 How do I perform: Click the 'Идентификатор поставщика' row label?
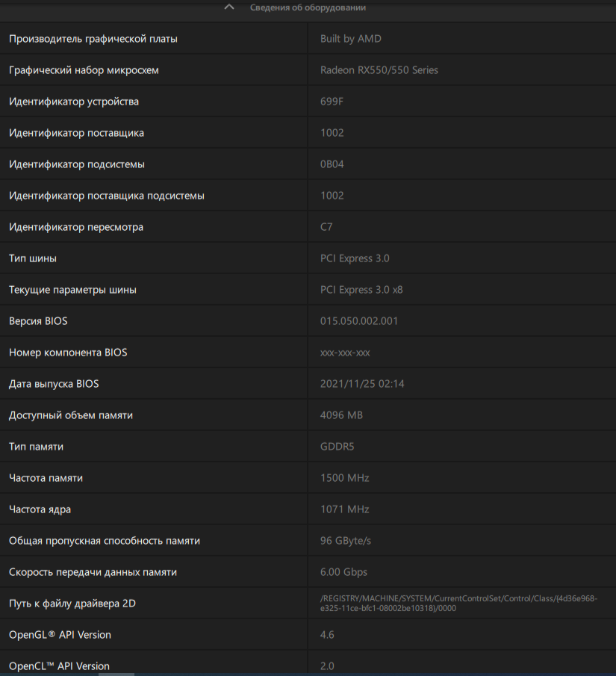click(76, 133)
